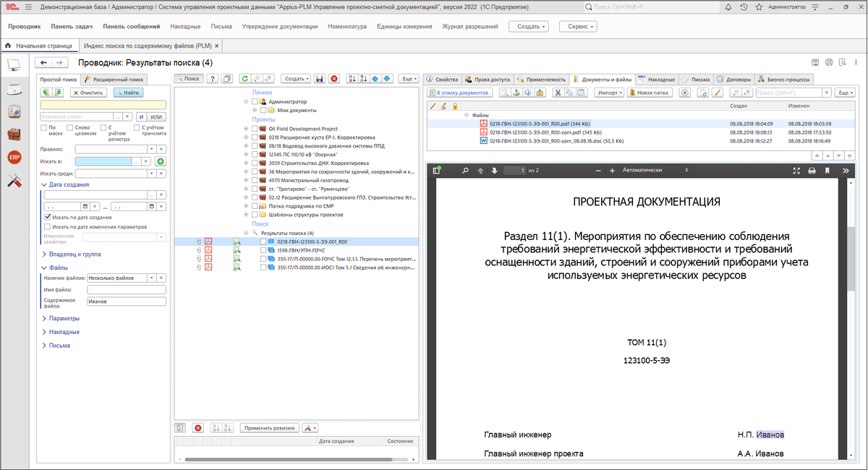Open the tools hammer icon in sidebar
Screen dimensions: 868x470
point(14,181)
